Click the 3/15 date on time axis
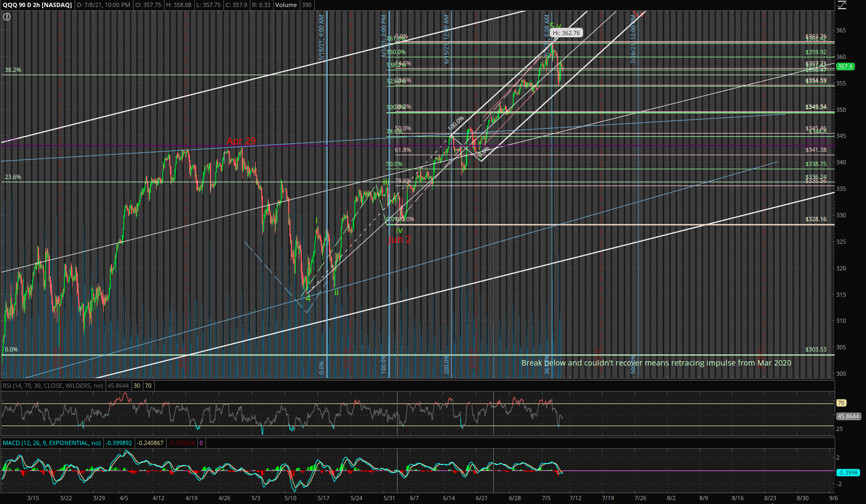 click(x=33, y=498)
